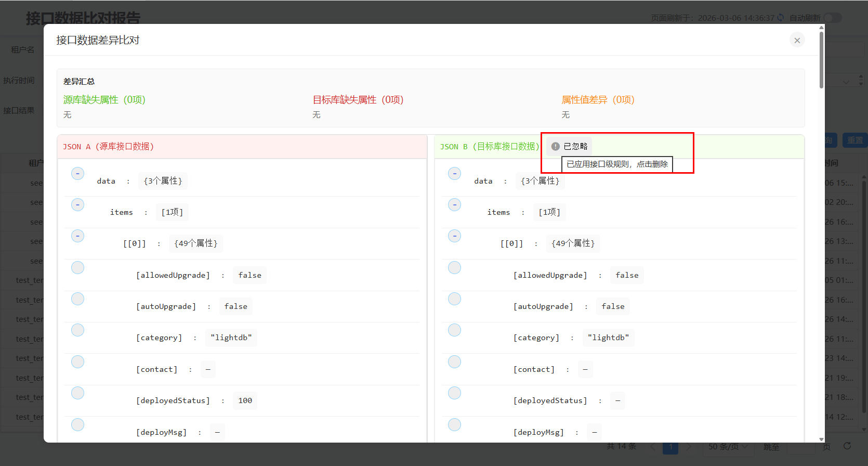Image resolution: width=868 pixels, height=466 pixels.
Task: Select circle beside allowedUpgrade in JSON A
Action: (x=77, y=268)
